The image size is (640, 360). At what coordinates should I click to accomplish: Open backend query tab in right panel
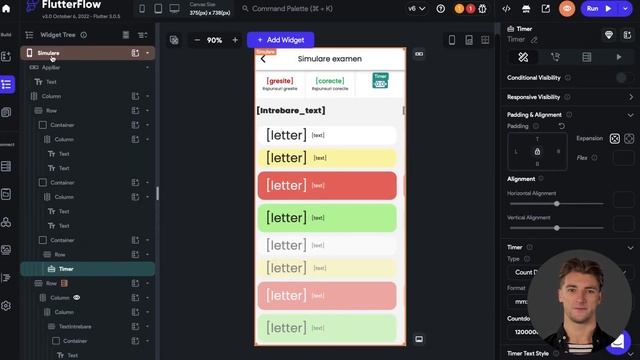click(x=587, y=58)
